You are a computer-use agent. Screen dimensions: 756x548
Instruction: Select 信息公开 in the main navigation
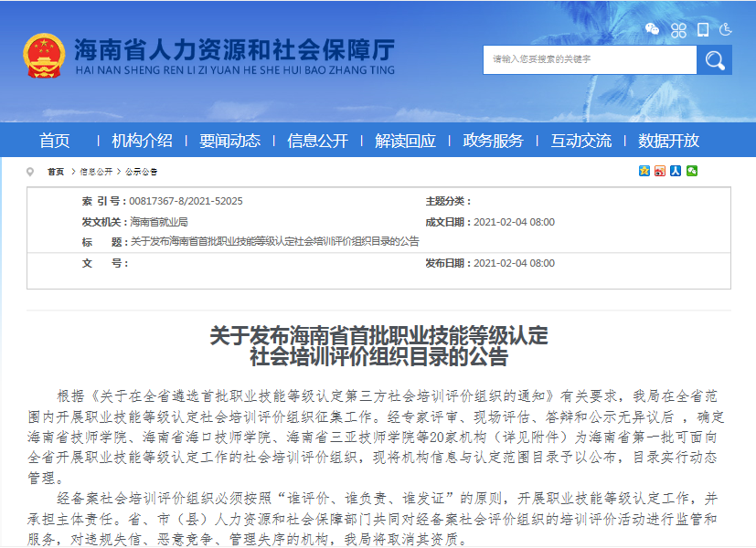[x=317, y=141]
